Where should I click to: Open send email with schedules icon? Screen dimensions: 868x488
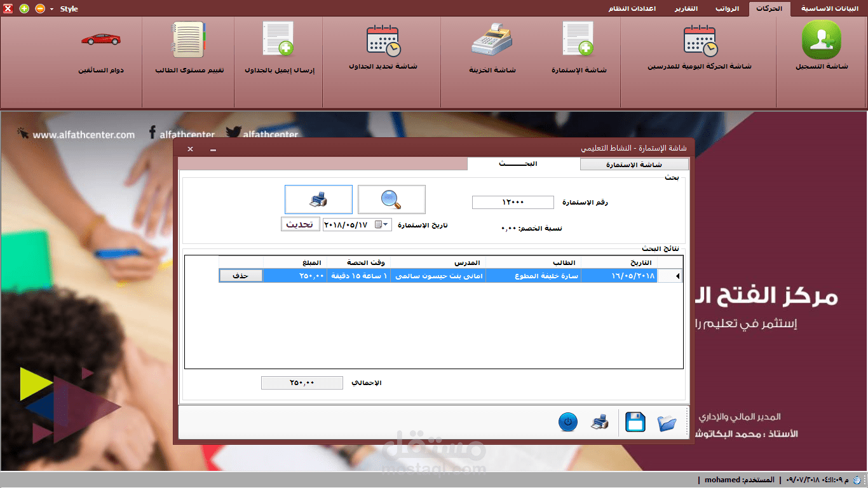tap(278, 39)
